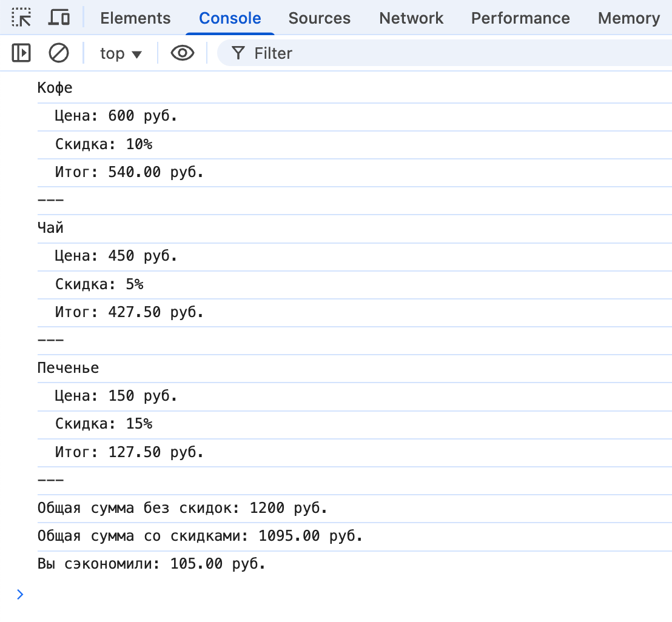
Task: Open the Sources tab
Action: click(319, 18)
